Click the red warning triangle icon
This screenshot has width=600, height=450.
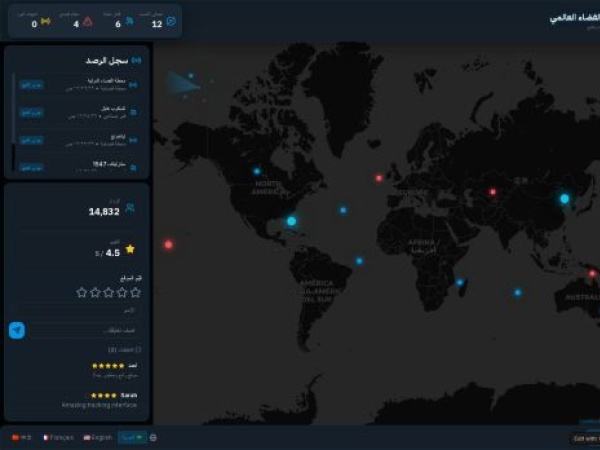coord(88,21)
